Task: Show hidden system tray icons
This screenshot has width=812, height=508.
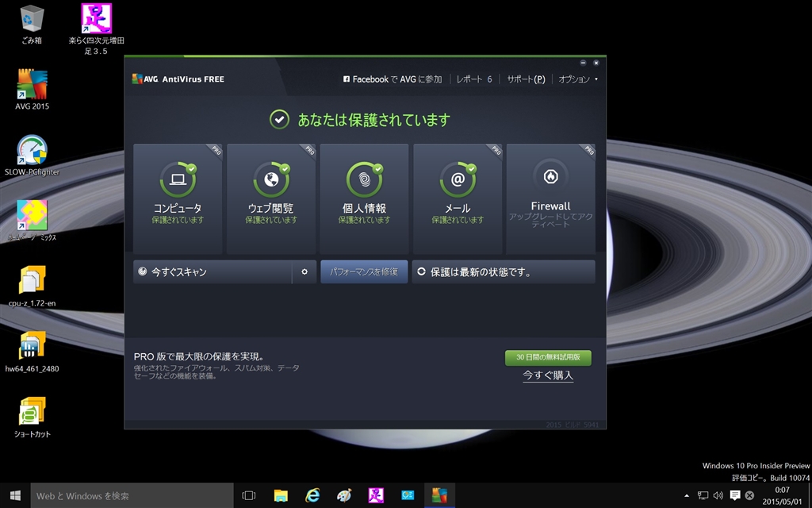Action: point(687,495)
